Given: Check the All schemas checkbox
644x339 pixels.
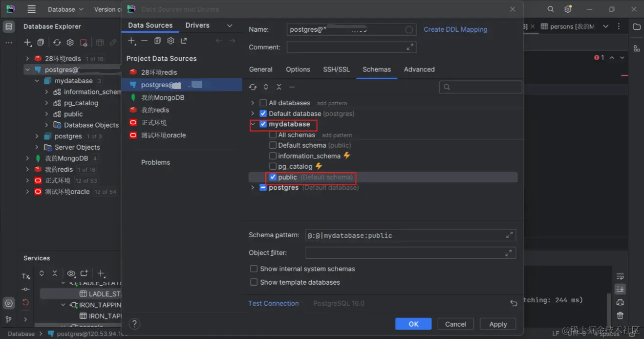Looking at the screenshot, I should [273, 135].
